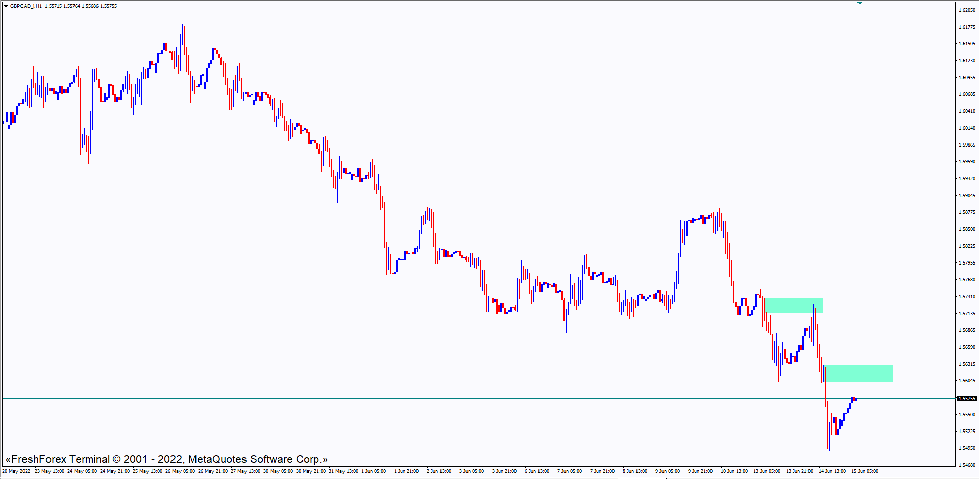The width and height of the screenshot is (980, 479).
Task: Click the GBPCAD_i,H1 symbol title text
Action: point(26,6)
